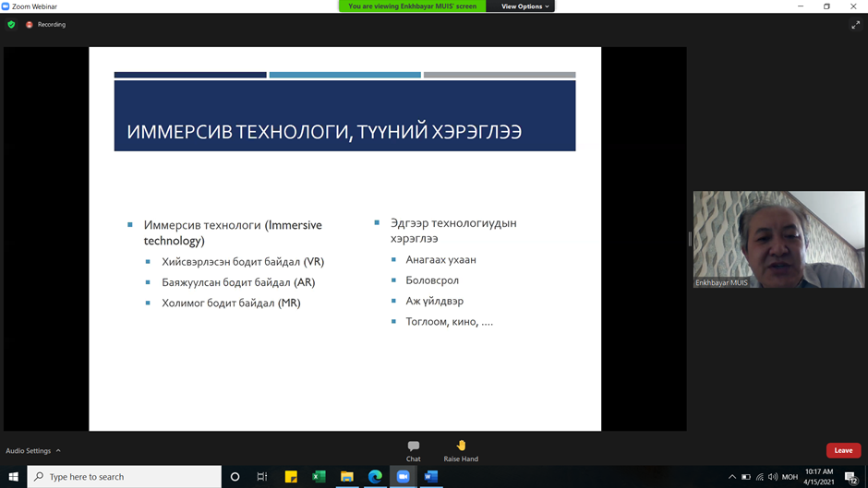Click 'Тоглоом, кино' bullet text
This screenshot has height=488, width=868.
pos(449,321)
